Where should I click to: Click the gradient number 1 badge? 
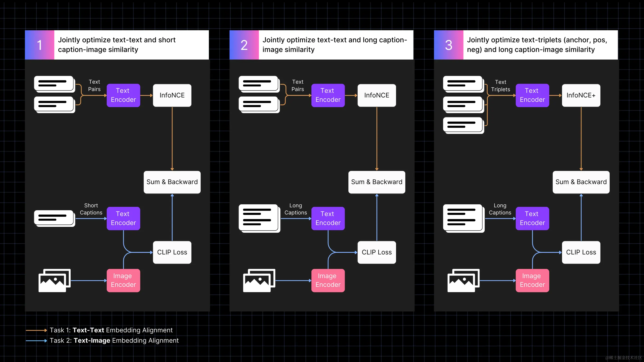(x=40, y=45)
